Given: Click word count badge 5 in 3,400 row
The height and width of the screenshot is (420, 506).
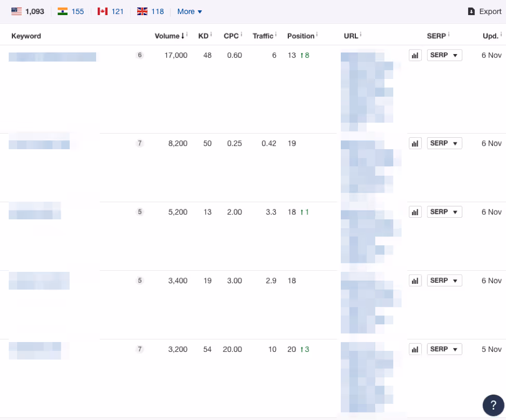Looking at the screenshot, I should [140, 280].
